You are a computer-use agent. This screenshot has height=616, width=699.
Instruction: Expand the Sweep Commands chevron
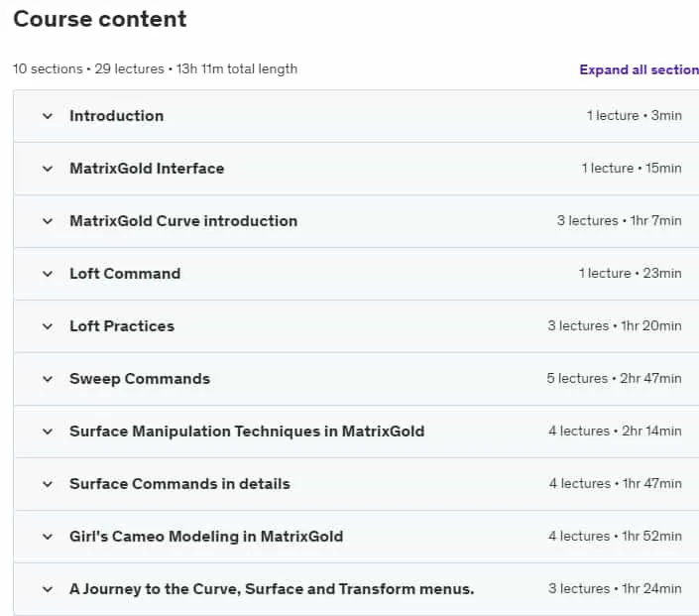click(48, 379)
